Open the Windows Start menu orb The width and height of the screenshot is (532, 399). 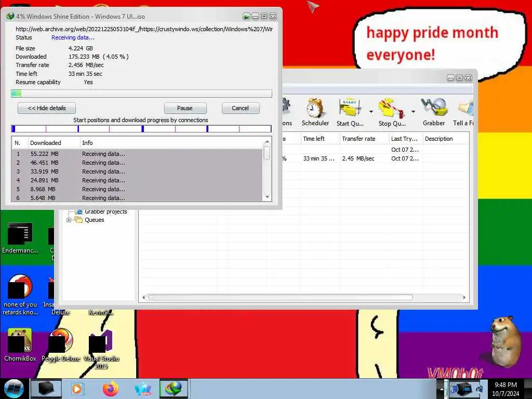14,389
